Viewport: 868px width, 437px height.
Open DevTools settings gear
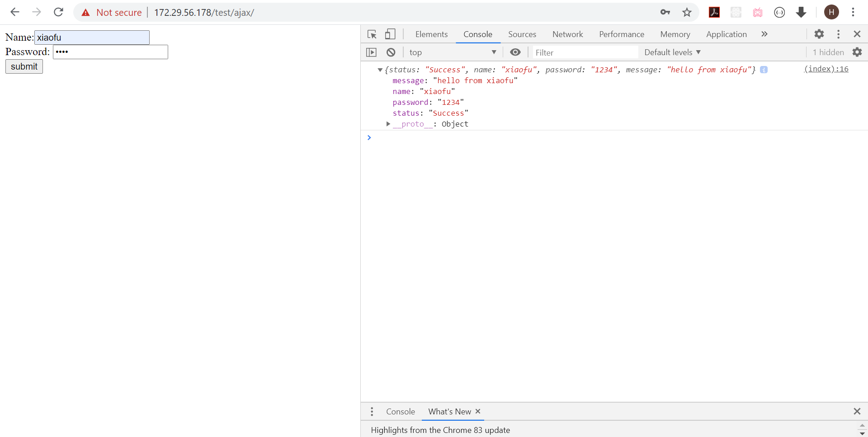click(x=819, y=34)
